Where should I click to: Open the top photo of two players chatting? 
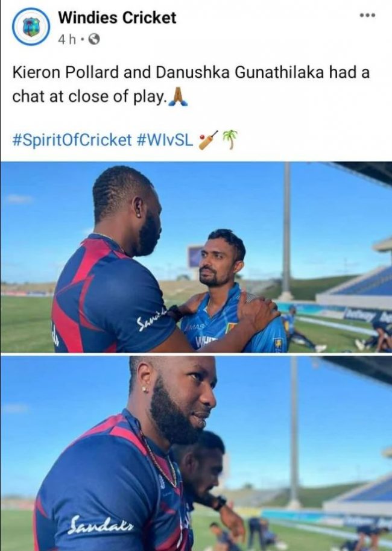pos(196,257)
